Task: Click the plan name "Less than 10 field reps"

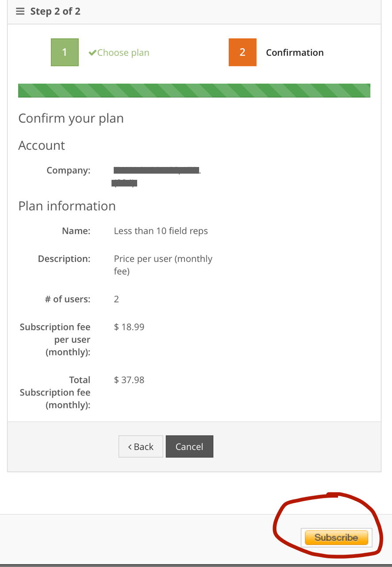Action: [x=161, y=231]
